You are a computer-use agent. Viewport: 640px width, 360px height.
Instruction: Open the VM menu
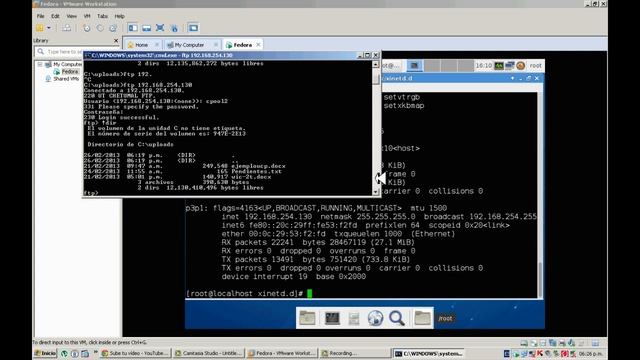pos(87,16)
